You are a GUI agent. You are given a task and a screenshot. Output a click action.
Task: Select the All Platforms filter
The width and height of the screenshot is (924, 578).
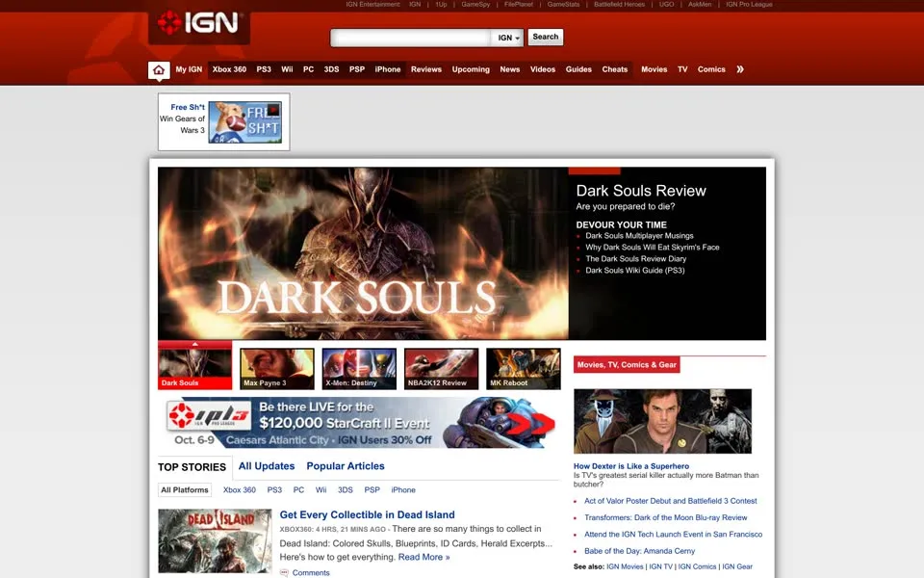coord(185,490)
